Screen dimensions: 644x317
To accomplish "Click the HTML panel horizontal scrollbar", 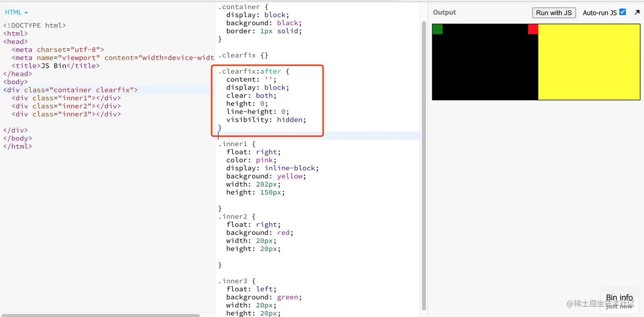I will 101,315.
